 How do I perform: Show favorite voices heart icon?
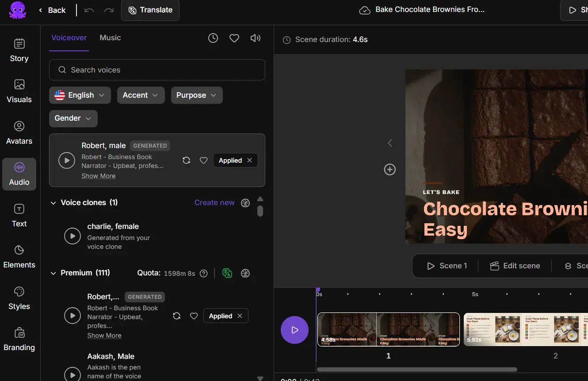[x=234, y=38]
